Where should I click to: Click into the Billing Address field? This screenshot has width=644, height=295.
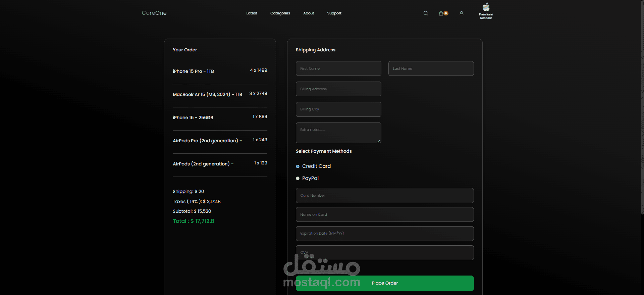[x=338, y=89]
